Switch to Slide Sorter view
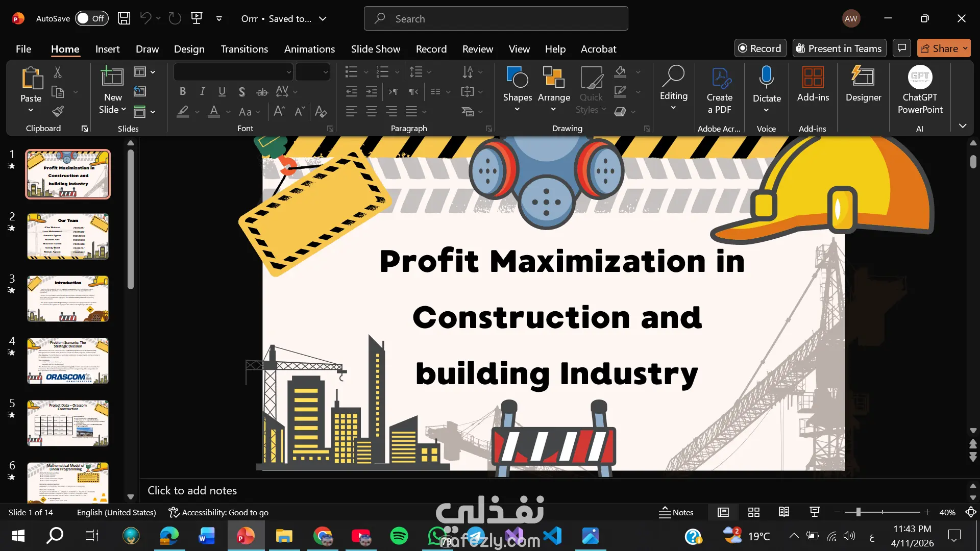980x551 pixels. (x=754, y=512)
